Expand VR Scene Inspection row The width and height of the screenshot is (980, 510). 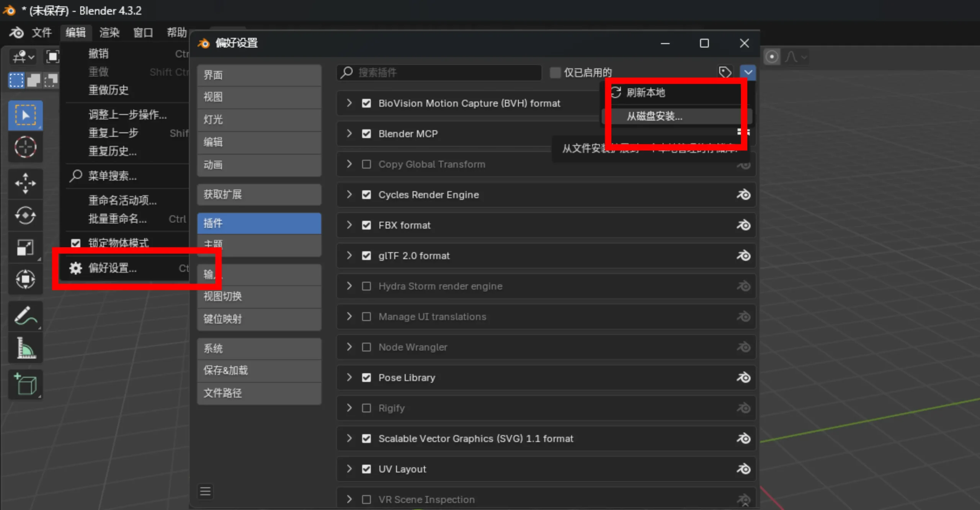coord(349,499)
